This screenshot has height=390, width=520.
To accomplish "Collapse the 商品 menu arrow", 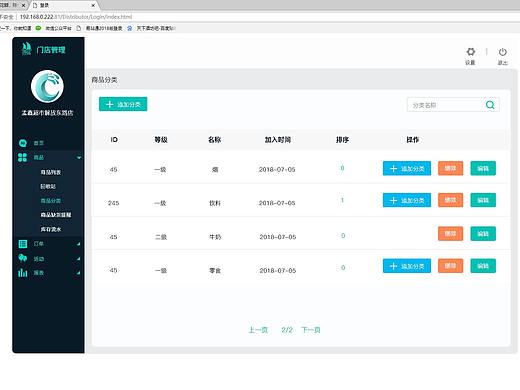I will [79, 158].
